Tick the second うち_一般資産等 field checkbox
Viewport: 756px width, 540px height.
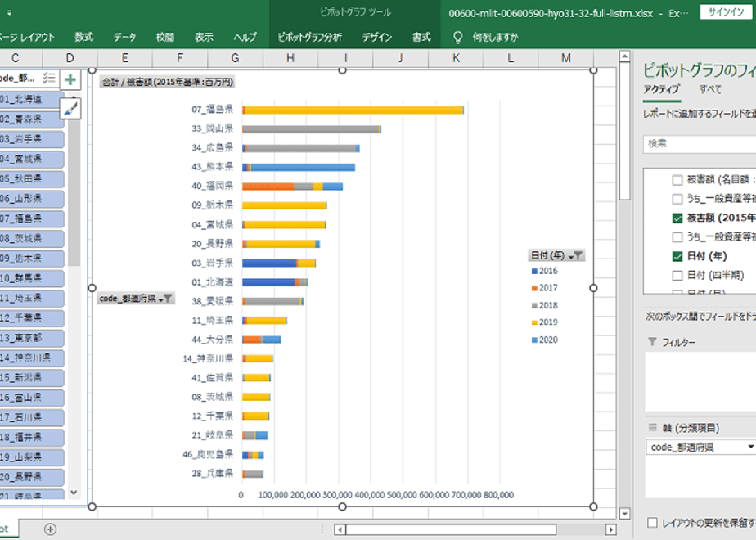click(677, 236)
